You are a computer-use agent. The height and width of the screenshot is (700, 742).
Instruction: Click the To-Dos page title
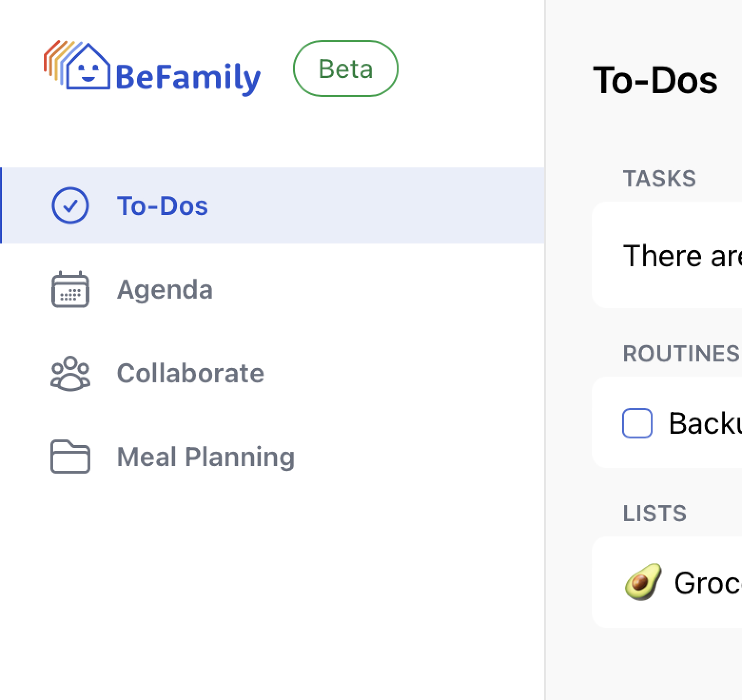[x=655, y=80]
